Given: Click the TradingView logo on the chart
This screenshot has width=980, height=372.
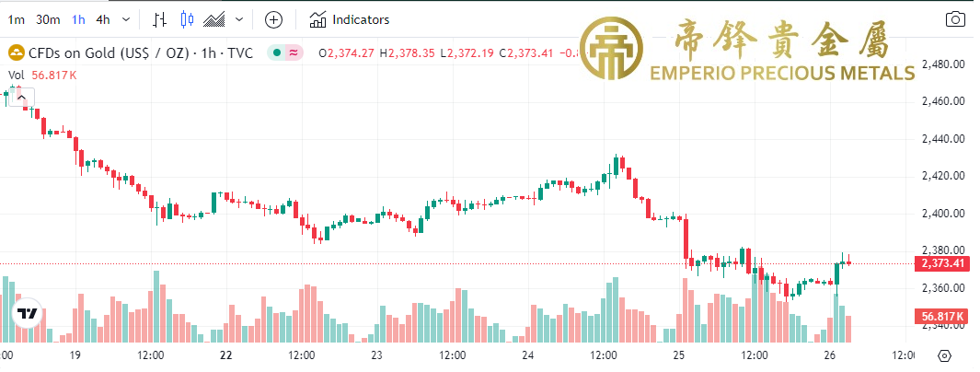Looking at the screenshot, I should (28, 313).
